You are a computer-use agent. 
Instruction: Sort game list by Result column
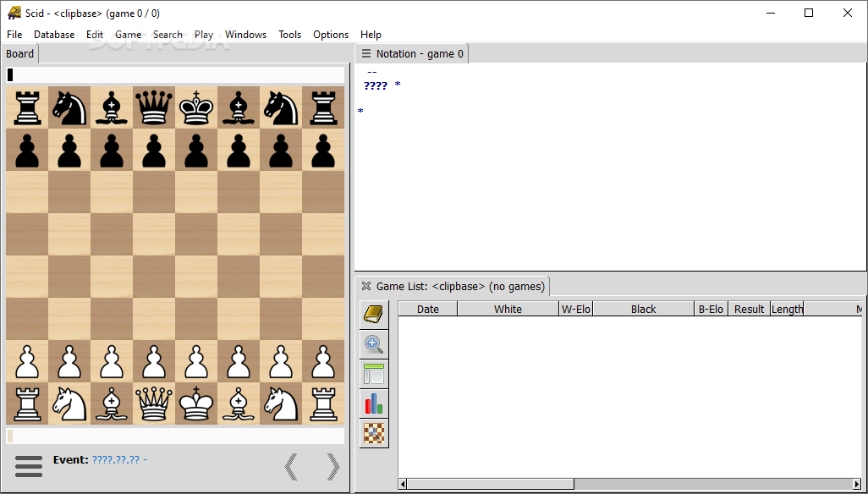(749, 309)
